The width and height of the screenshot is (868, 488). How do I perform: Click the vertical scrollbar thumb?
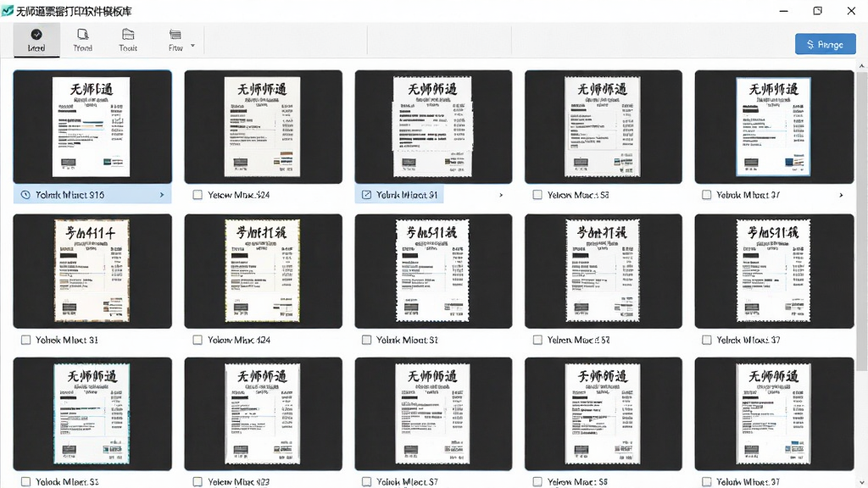[861, 221]
